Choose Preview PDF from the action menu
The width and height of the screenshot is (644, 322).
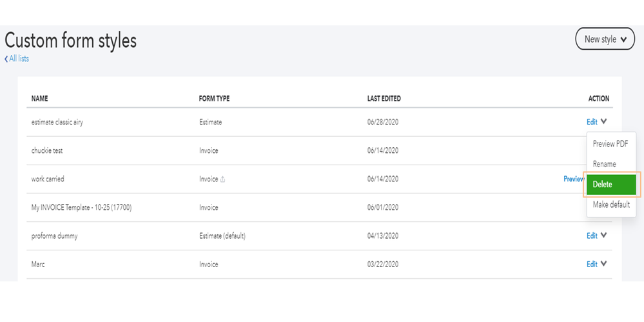610,144
